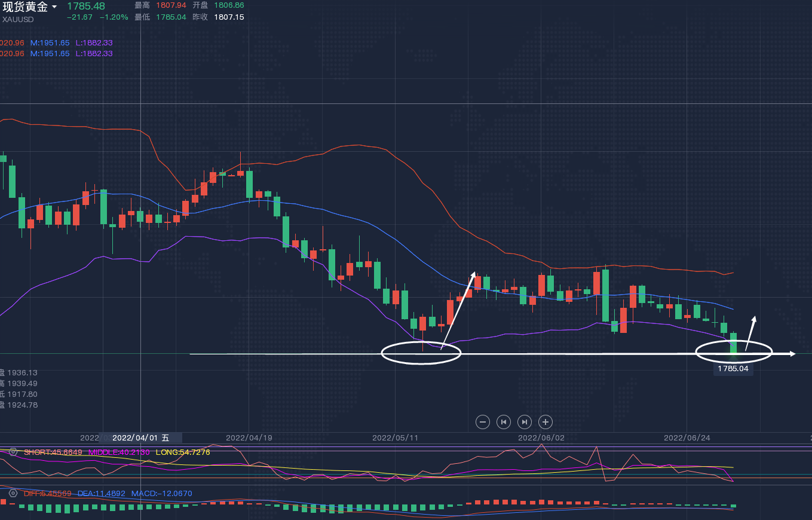
Task: Click the 现货黄金 instrument title
Action: (25, 7)
